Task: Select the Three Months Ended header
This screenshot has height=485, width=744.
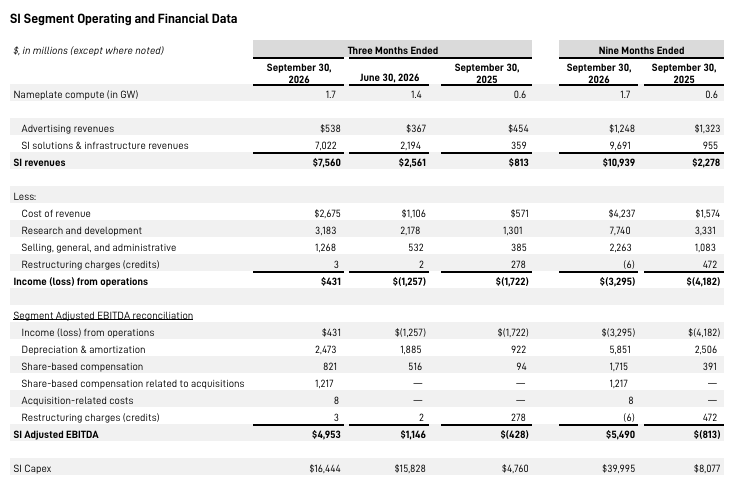Action: (x=392, y=50)
